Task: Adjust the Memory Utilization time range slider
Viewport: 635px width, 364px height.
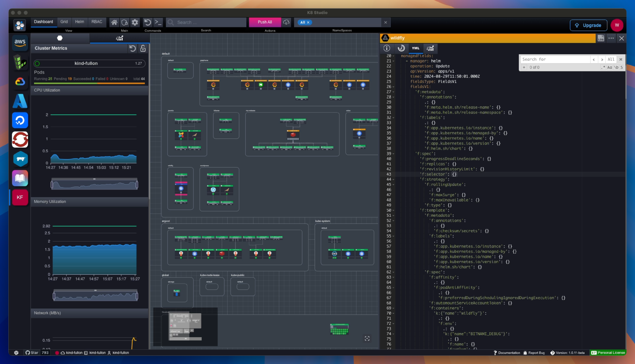Action: click(x=95, y=296)
